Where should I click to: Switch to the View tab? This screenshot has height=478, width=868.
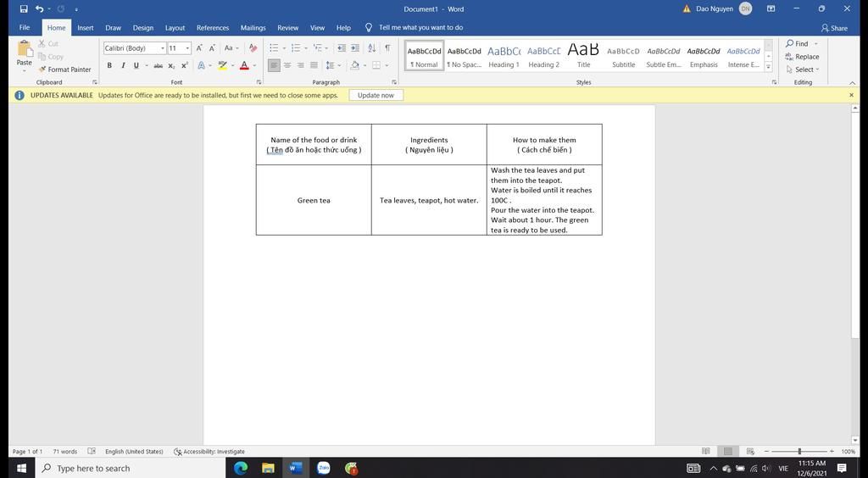[x=317, y=28]
